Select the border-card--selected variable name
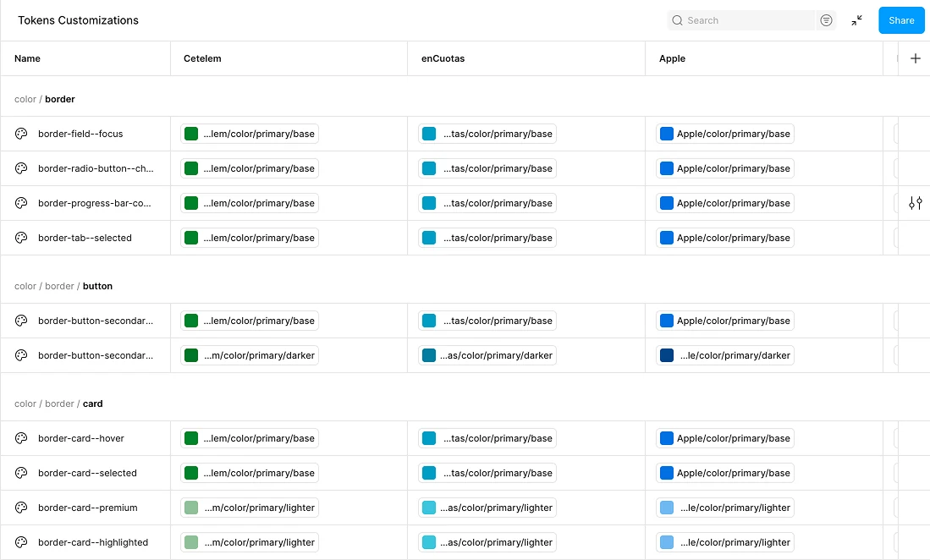Screen dimensions: 930x560 [87, 473]
